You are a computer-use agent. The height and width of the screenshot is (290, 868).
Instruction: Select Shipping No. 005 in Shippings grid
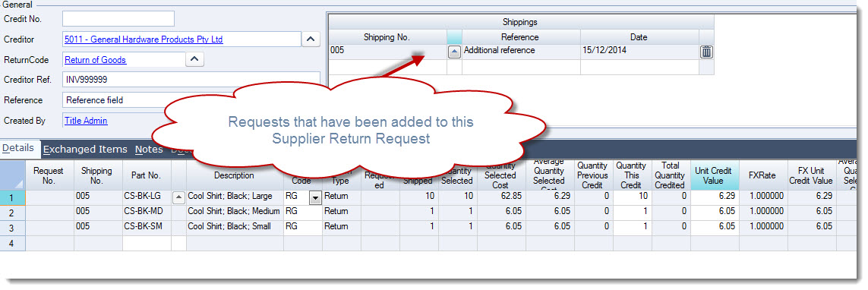(387, 52)
